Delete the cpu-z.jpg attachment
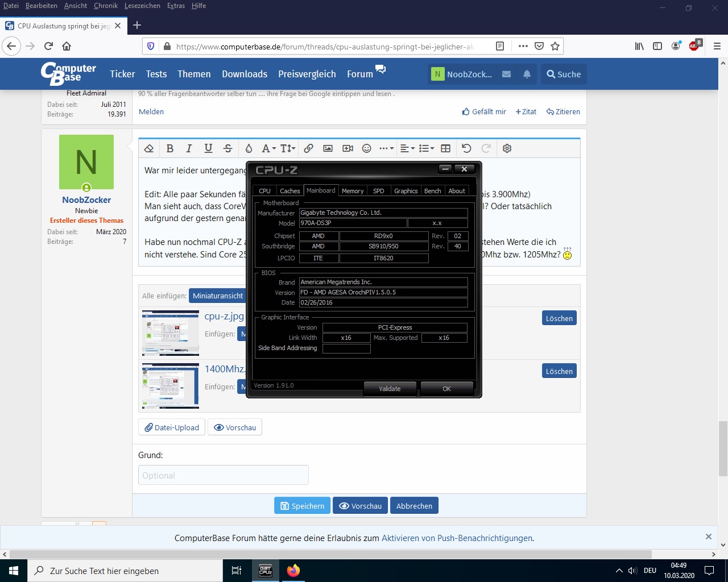 559,318
